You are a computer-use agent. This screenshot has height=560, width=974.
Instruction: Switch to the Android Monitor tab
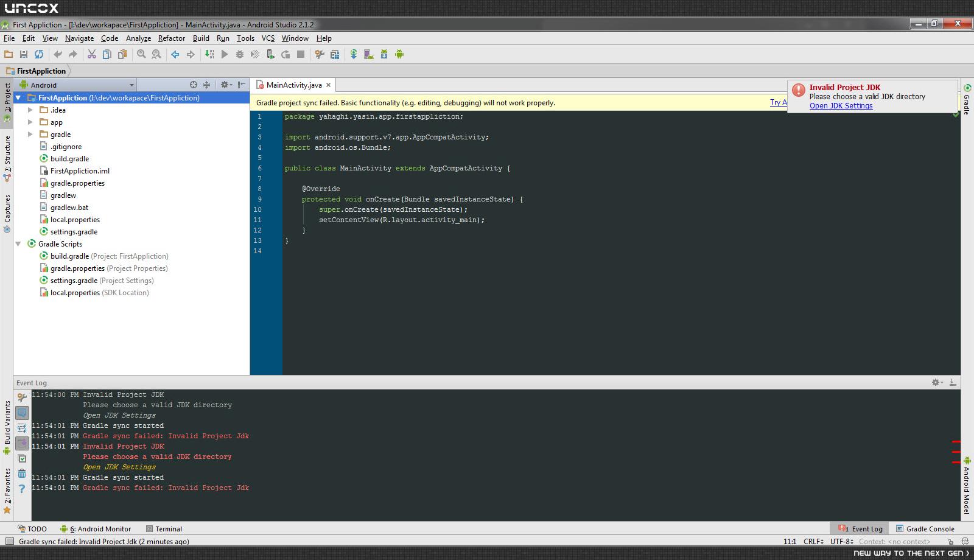click(x=95, y=529)
